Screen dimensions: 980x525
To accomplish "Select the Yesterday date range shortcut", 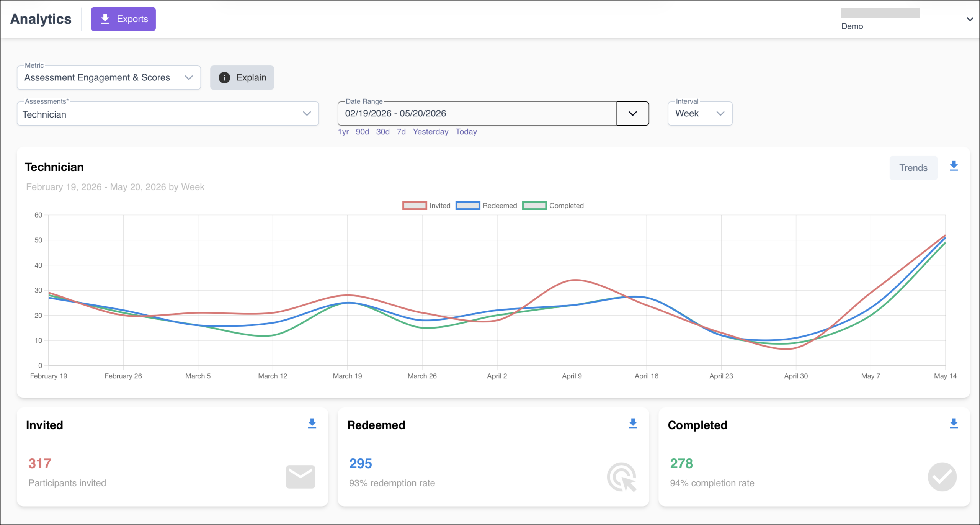I will [x=430, y=132].
